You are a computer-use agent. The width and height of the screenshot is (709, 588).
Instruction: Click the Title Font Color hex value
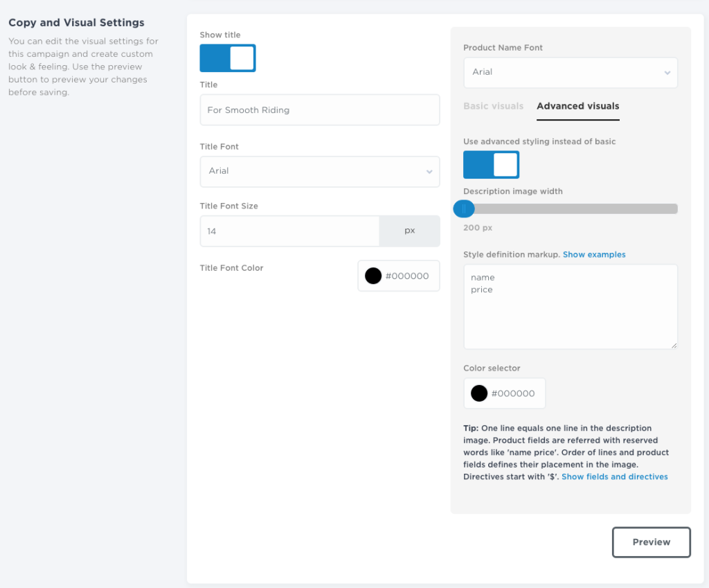point(407,276)
